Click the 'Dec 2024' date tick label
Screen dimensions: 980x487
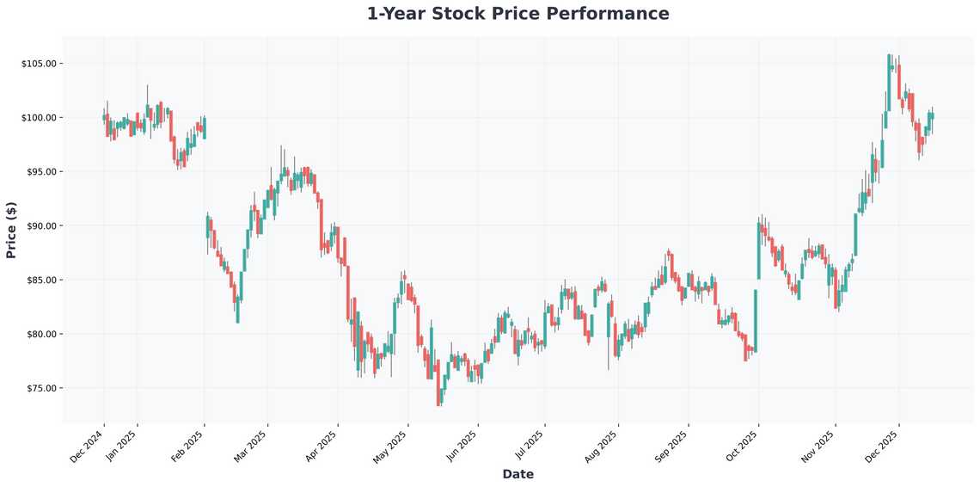(x=89, y=447)
